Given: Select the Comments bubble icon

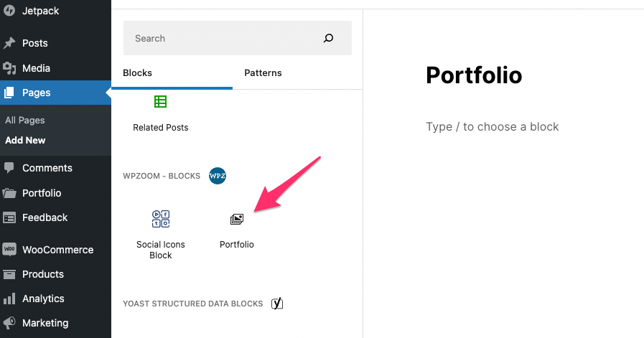Looking at the screenshot, I should [9, 168].
